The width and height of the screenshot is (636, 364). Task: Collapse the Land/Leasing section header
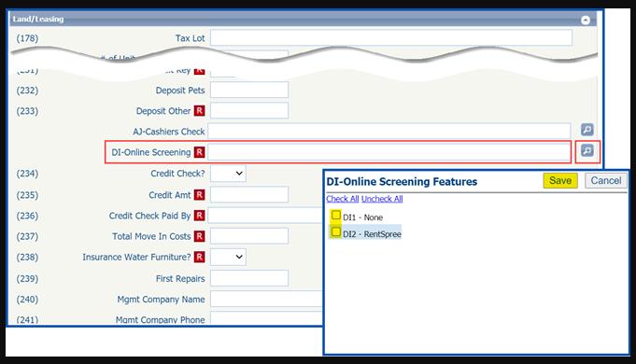(586, 20)
